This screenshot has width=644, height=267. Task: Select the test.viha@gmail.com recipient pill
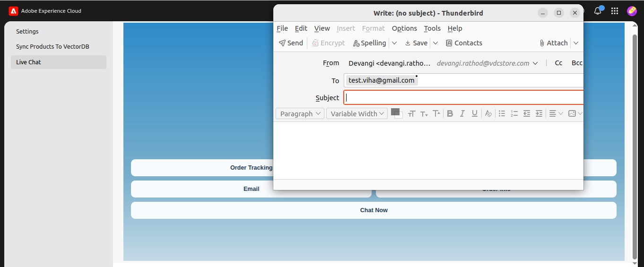click(x=382, y=80)
